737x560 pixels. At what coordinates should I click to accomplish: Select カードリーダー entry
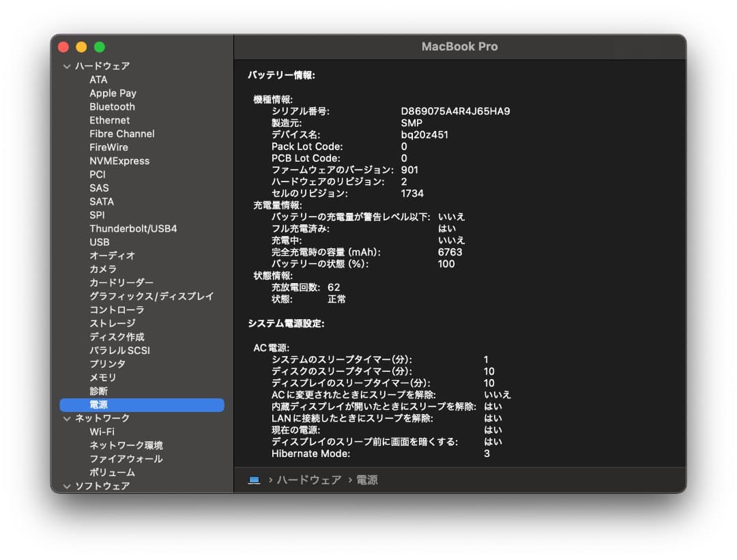coord(121,283)
